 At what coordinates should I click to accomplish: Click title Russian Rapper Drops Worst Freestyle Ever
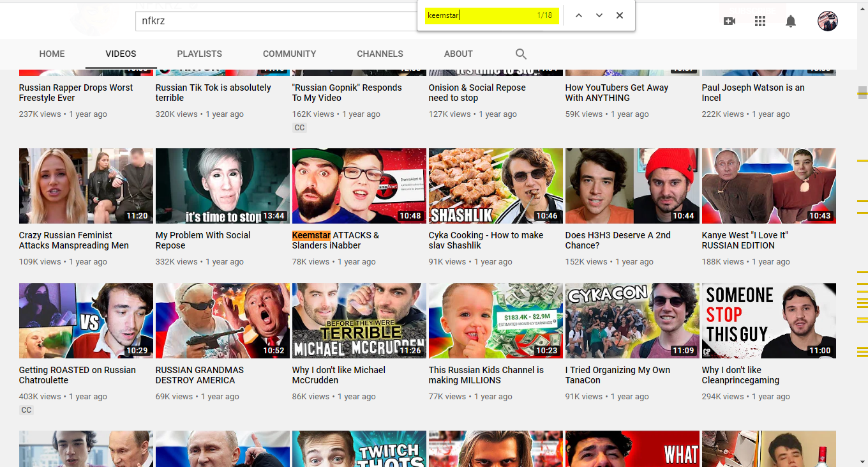(76, 93)
